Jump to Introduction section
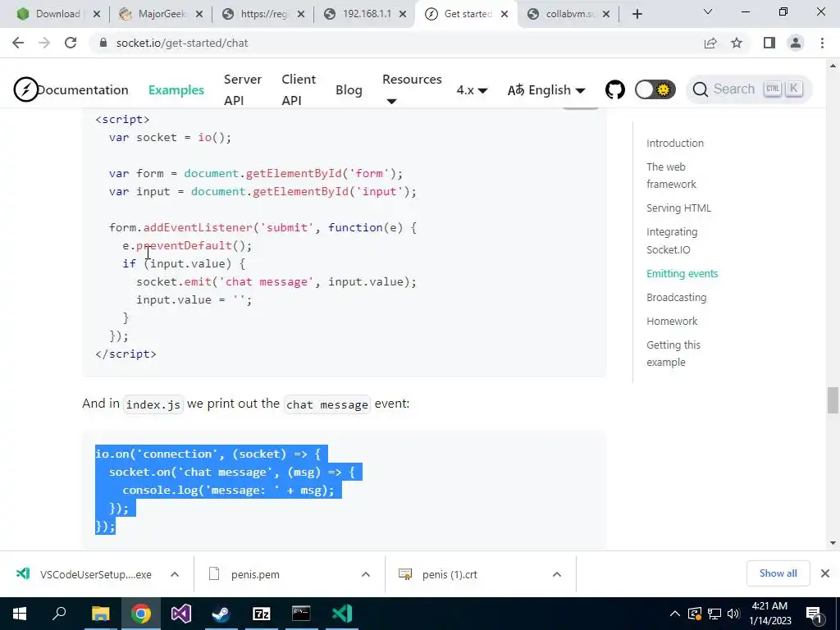Screen dimensions: 840x630 (x=675, y=143)
